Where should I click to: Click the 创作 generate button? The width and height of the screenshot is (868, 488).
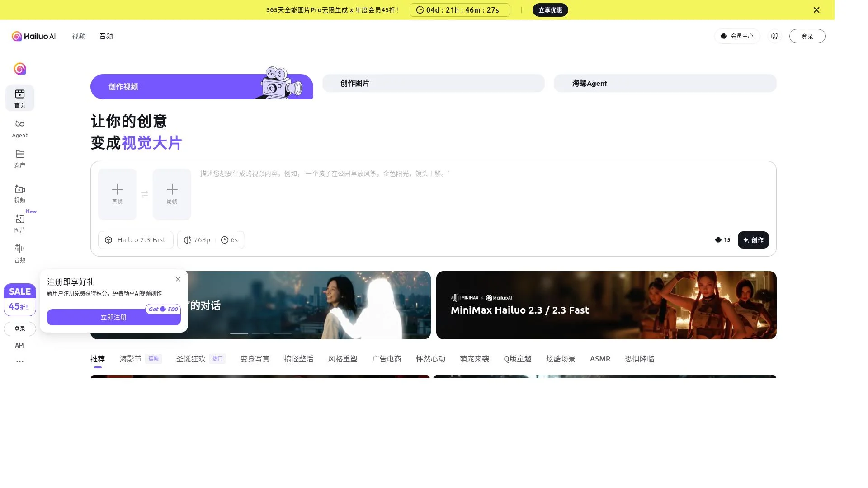[753, 240]
